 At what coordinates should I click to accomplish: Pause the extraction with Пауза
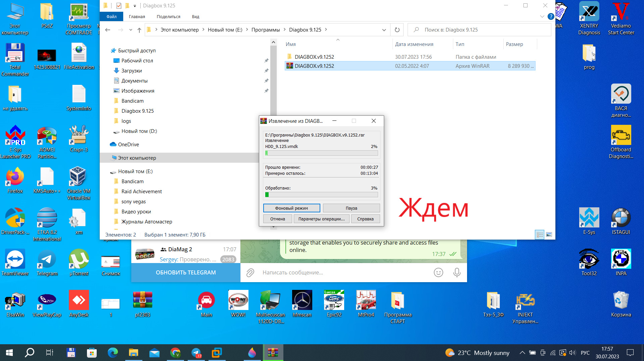tap(351, 208)
